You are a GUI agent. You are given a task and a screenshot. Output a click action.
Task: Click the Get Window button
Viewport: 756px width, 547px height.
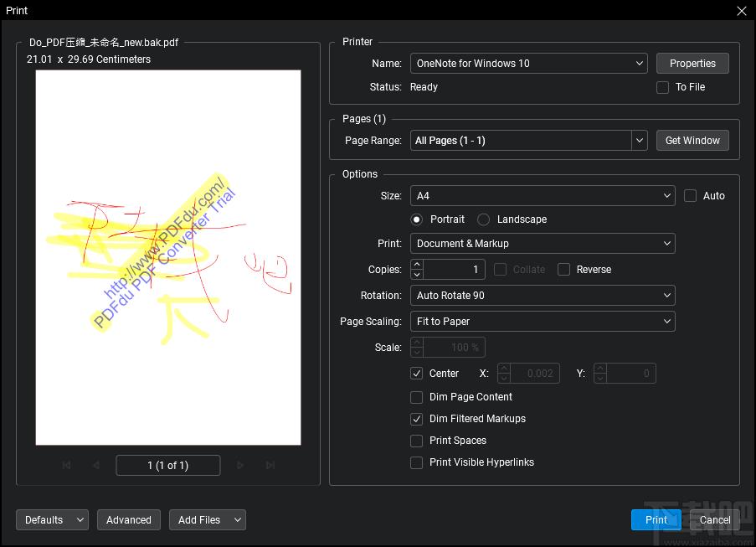coord(692,141)
